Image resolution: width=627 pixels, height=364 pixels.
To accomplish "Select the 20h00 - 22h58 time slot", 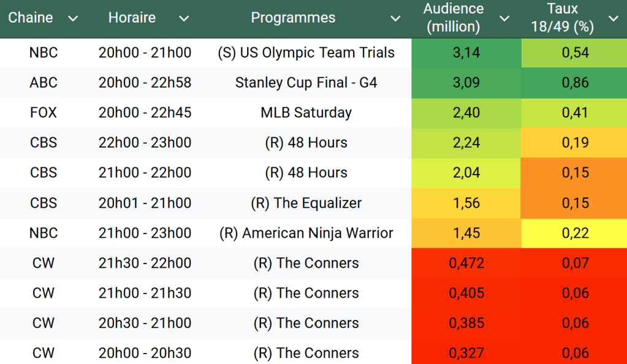I will pos(145,83).
